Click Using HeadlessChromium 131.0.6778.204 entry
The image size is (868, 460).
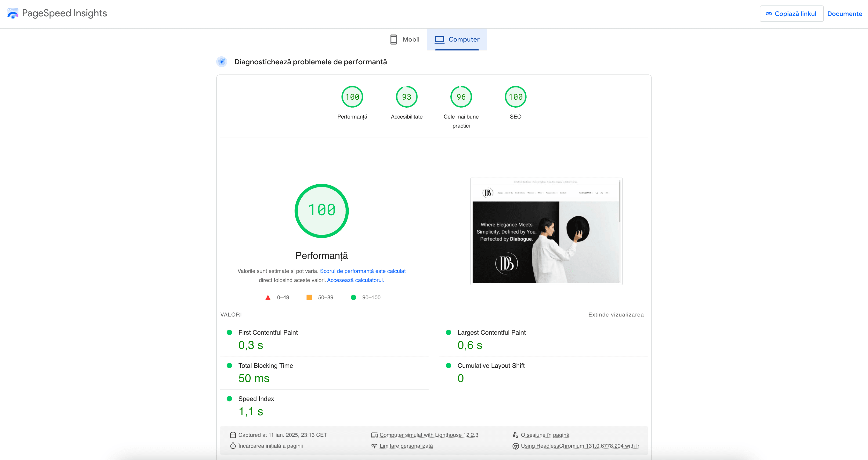pos(580,446)
